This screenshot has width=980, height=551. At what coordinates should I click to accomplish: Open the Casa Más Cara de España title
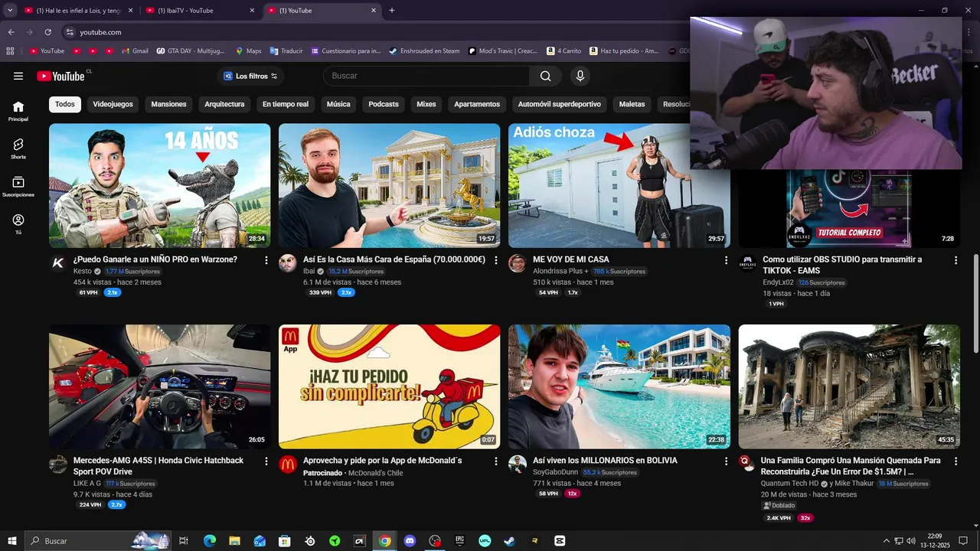click(x=394, y=259)
